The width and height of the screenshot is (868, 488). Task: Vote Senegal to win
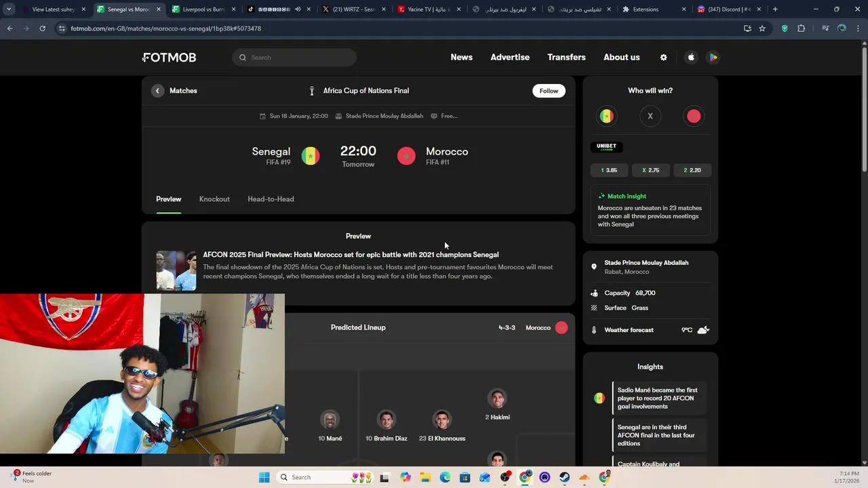point(607,117)
